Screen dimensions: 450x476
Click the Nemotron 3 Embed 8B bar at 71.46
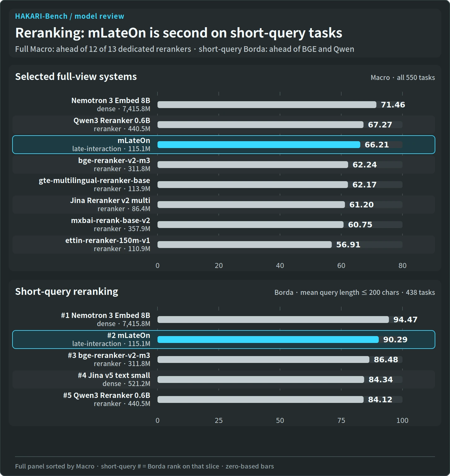(267, 105)
